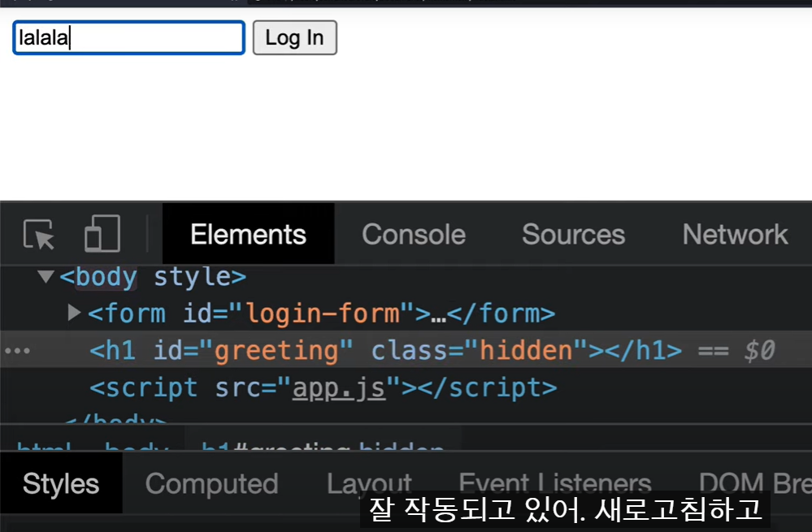Image resolution: width=812 pixels, height=532 pixels.
Task: Open the Sources tab
Action: pyautogui.click(x=573, y=234)
